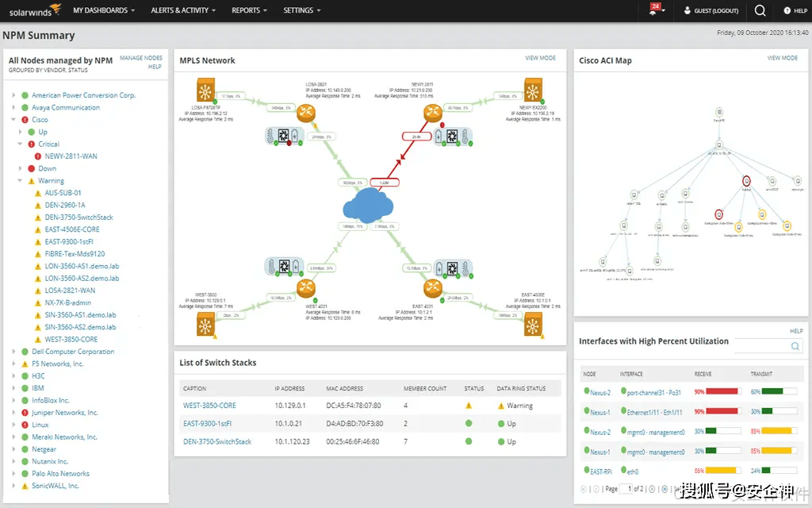Screen dimensions: 812x508
Task: Select the EAST-4506E switch icon on map
Action: pos(533,325)
